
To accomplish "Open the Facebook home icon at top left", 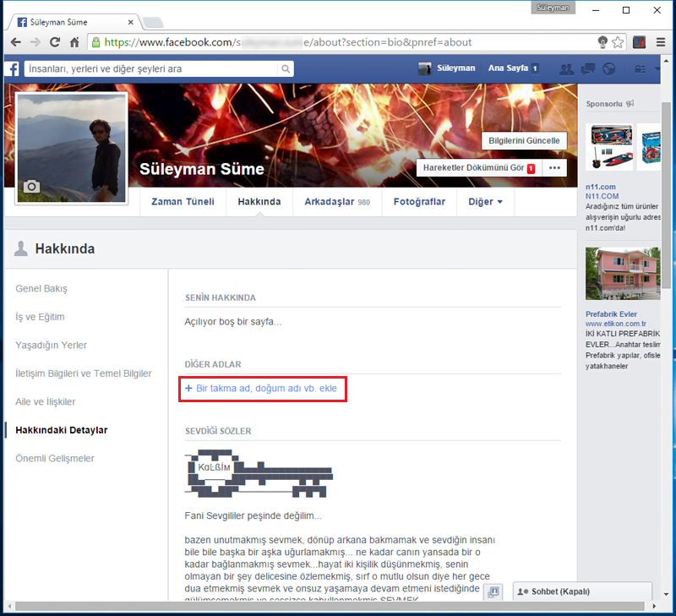I will click(x=10, y=68).
